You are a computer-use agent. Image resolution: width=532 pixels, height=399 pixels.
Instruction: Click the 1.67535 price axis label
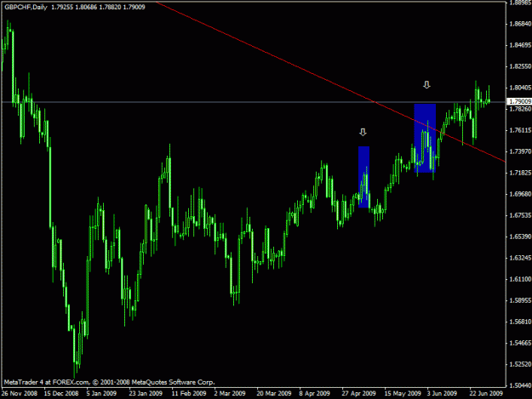520,215
